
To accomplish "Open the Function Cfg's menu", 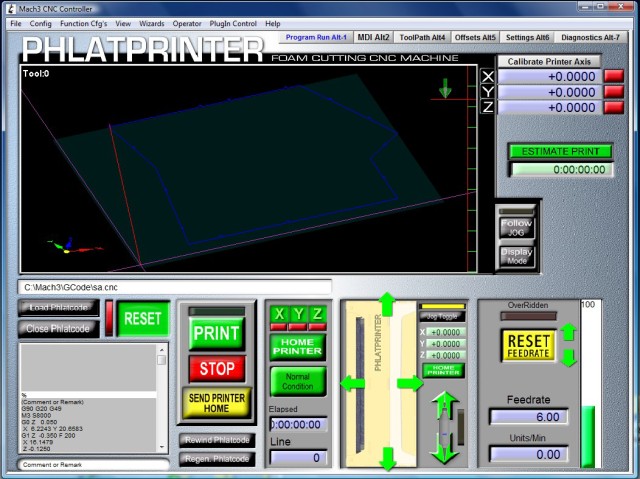I will point(83,22).
